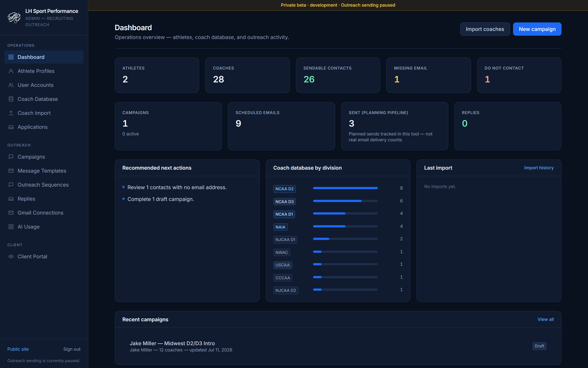The height and width of the screenshot is (368, 588).
Task: Click the Replies inbox icon
Action: tap(11, 199)
